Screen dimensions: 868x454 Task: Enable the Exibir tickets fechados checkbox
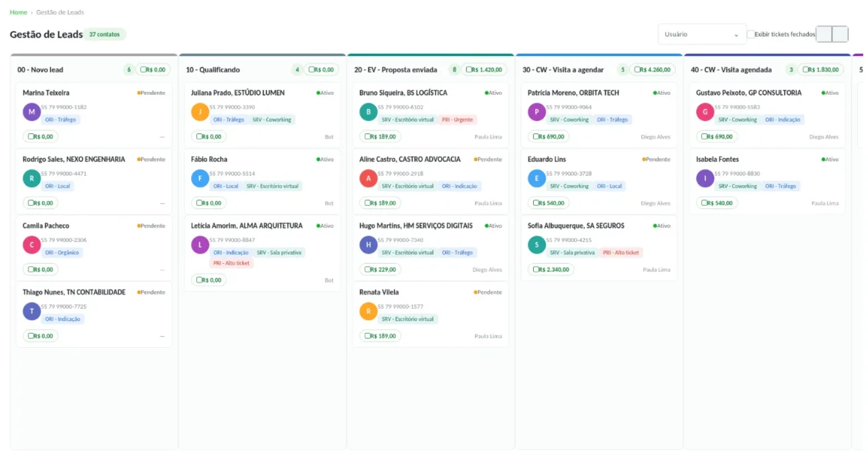coord(751,34)
